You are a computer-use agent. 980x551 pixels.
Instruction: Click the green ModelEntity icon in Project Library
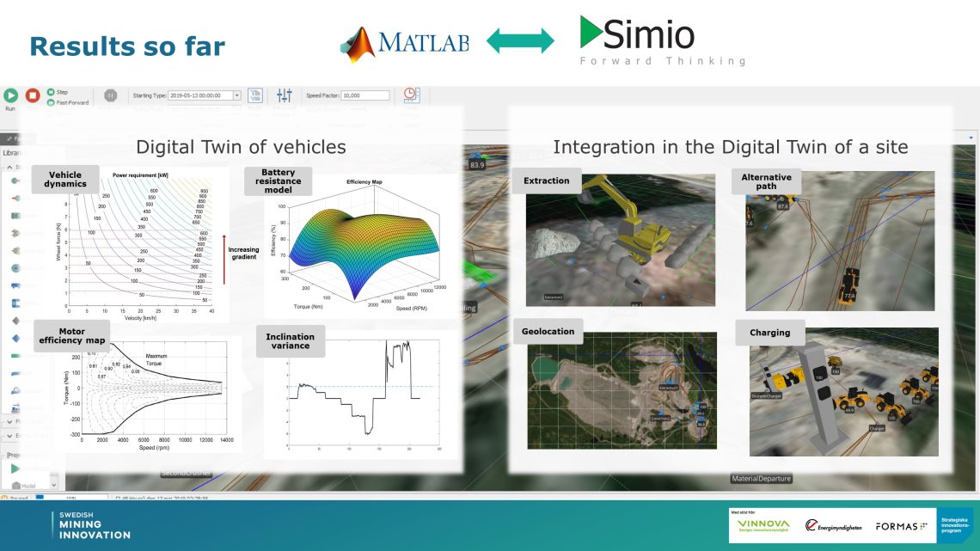click(x=15, y=468)
